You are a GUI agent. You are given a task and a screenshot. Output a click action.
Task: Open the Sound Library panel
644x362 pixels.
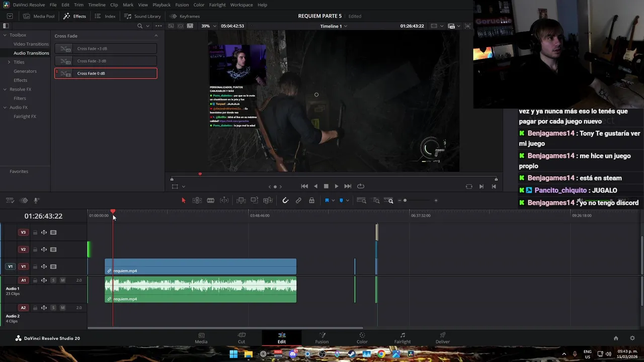pyautogui.click(x=143, y=16)
